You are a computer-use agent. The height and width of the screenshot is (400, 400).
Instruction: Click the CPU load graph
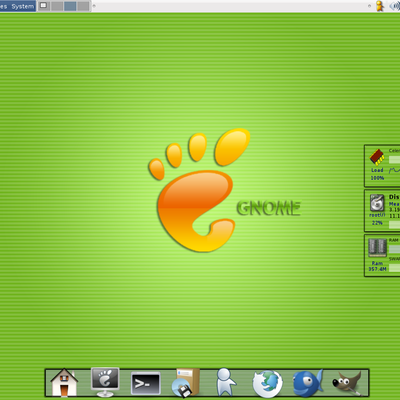395,170
